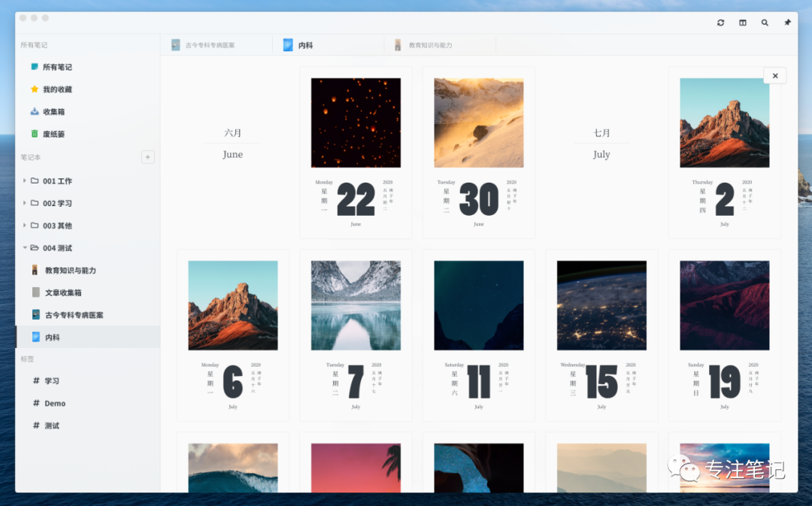
Task: Click the hash icon of the 学习 tag
Action: click(36, 380)
